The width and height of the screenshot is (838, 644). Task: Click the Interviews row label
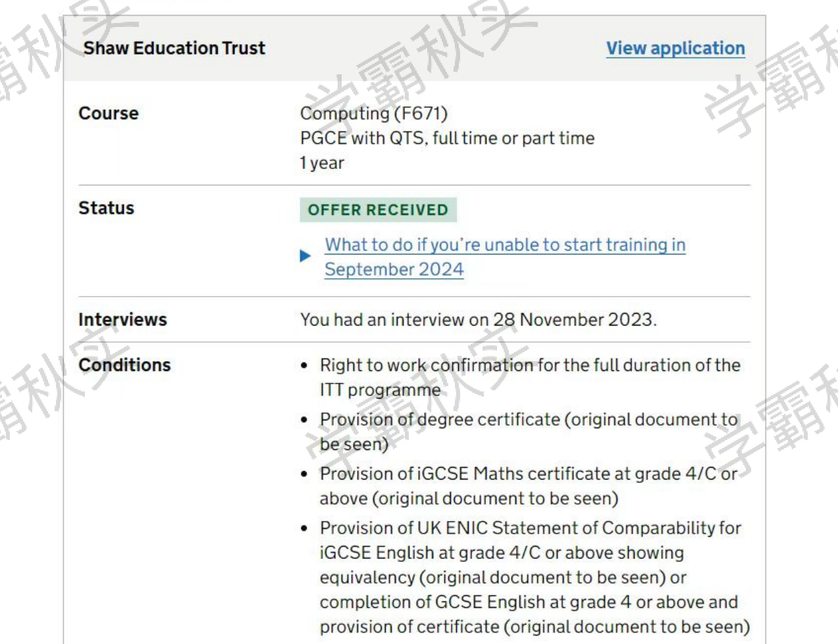coord(122,319)
